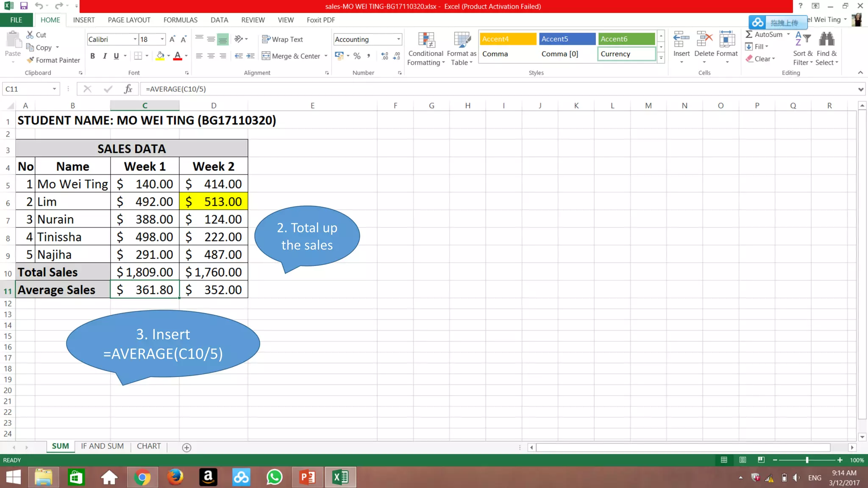Viewport: 868px width, 488px height.
Task: Toggle Italic formatting
Action: [x=104, y=56]
